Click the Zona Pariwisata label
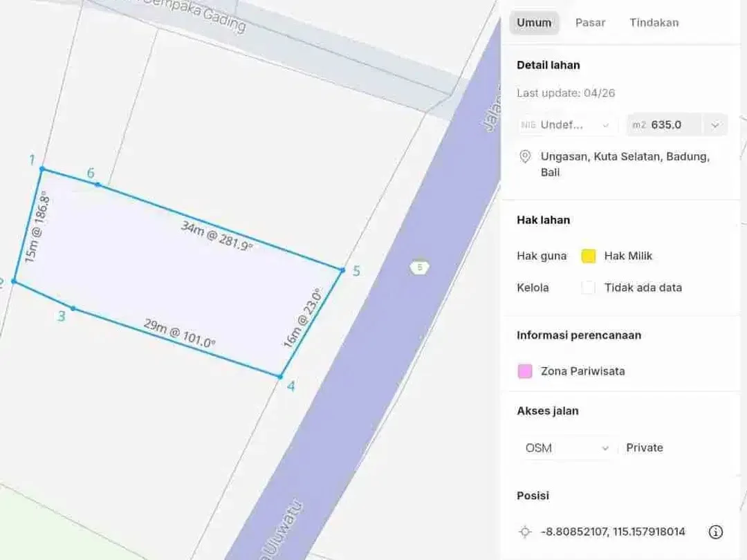 point(582,371)
